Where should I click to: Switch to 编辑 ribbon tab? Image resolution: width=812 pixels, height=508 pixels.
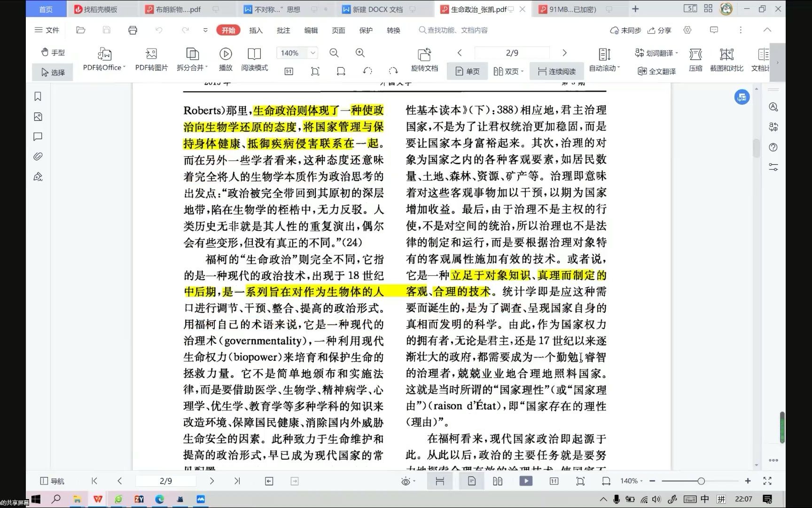(x=311, y=30)
